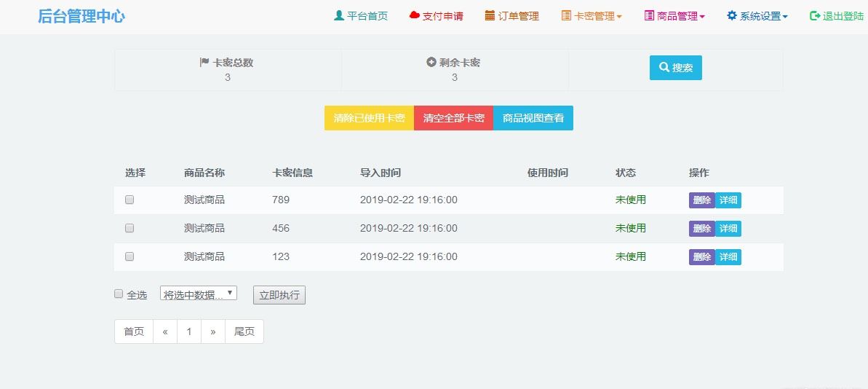Click the plus icon beside 剩余卡密
The height and width of the screenshot is (389, 868).
point(431,63)
